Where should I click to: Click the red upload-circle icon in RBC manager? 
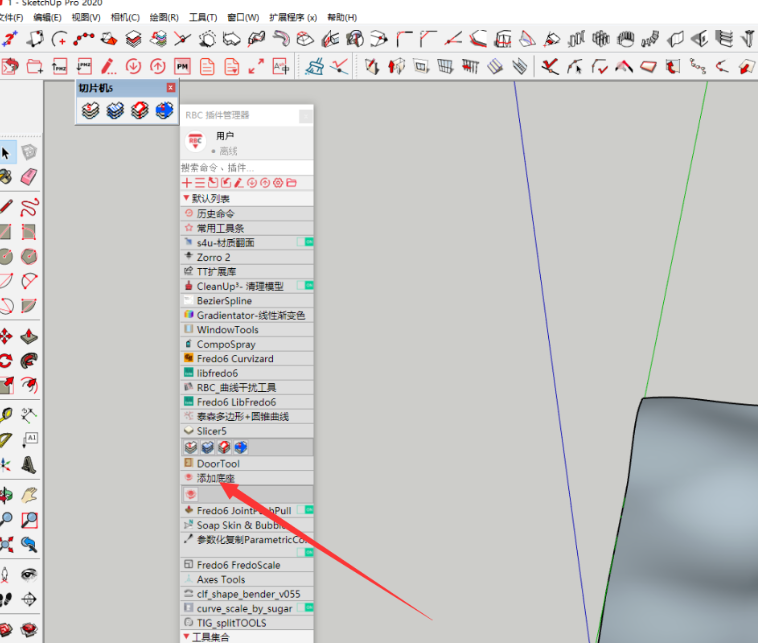click(x=264, y=183)
